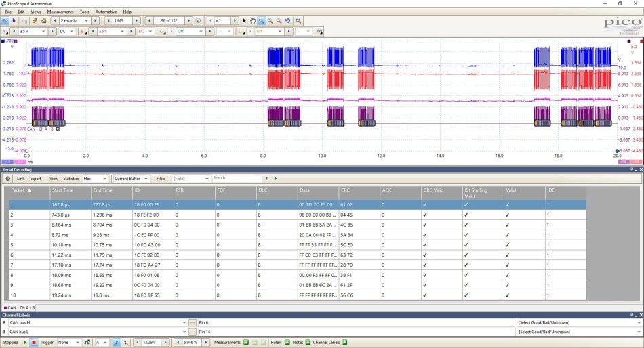Increase trigger threshold 1.029 V
Image resolution: width=644 pixels, height=348 pixels.
165,343
